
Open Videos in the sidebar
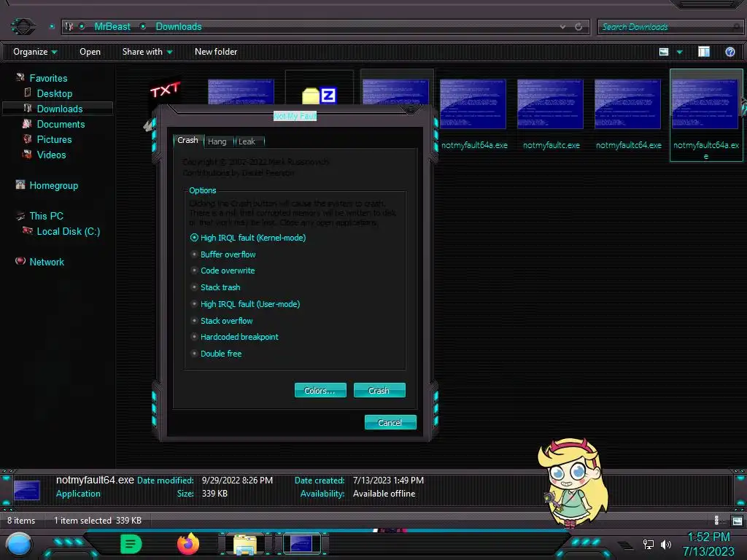[51, 155]
